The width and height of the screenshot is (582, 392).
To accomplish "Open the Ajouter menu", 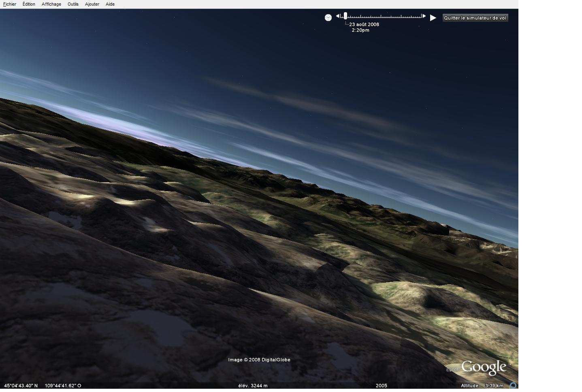I will click(x=92, y=4).
